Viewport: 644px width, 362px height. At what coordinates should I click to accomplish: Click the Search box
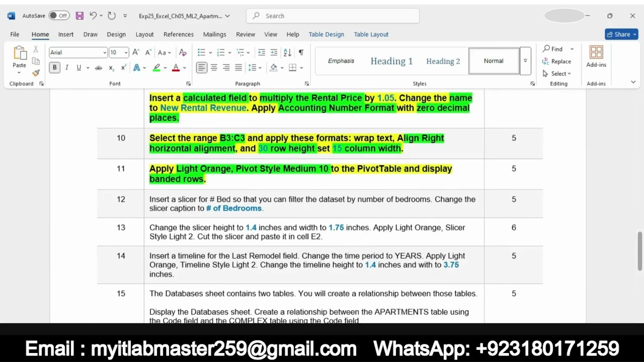click(333, 16)
